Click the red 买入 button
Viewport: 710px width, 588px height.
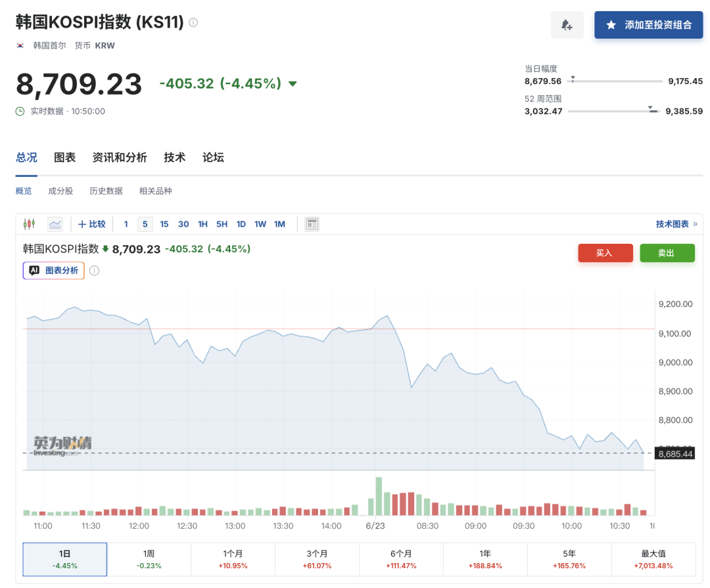click(x=605, y=253)
